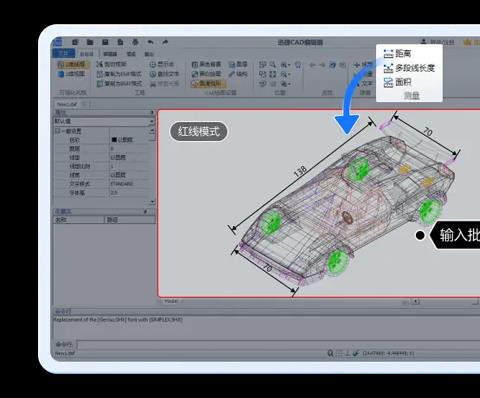
Task: Click the command line input field
Action: tap(278, 345)
